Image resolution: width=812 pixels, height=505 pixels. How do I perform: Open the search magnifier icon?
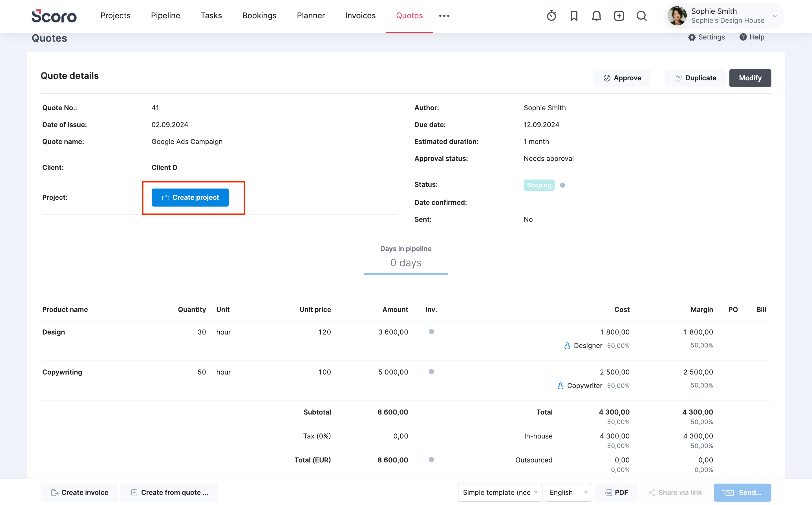click(642, 16)
